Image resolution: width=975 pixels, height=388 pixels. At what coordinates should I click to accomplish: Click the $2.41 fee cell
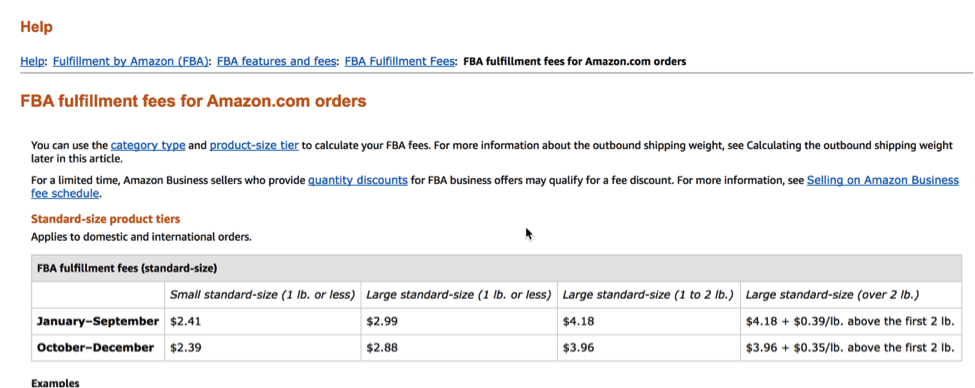pos(262,321)
